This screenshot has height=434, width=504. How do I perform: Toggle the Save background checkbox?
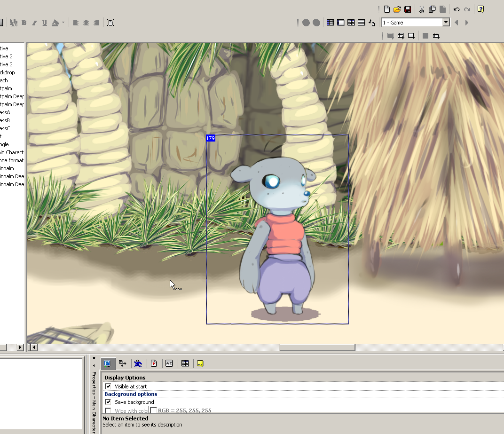point(108,402)
